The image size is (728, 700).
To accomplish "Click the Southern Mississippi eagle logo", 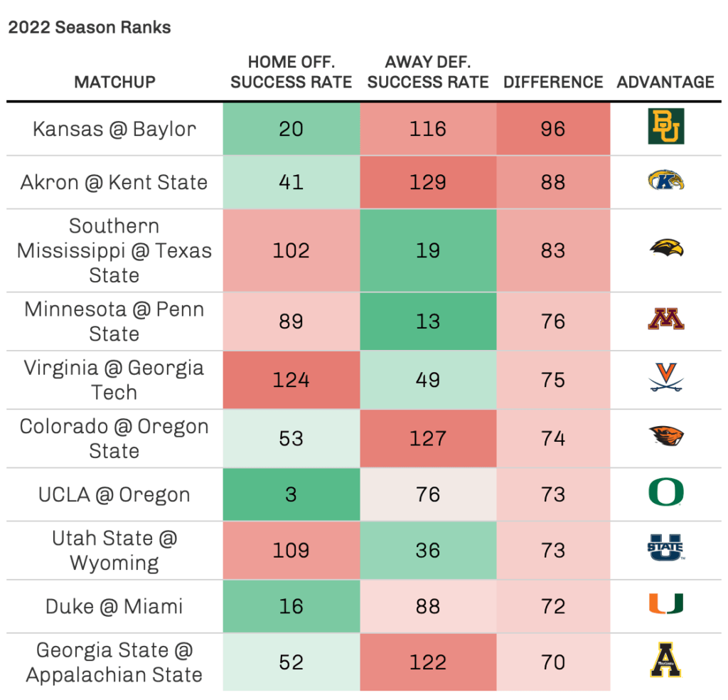I will tap(665, 249).
